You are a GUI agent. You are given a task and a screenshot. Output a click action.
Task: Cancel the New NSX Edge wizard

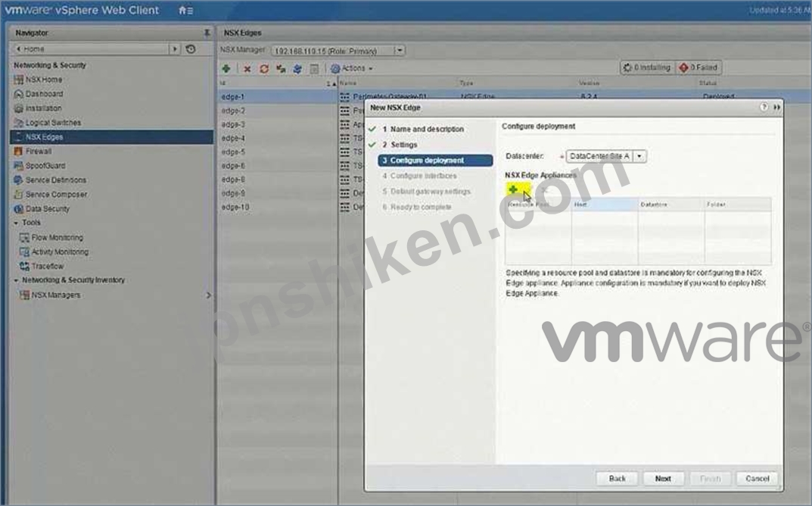click(757, 479)
